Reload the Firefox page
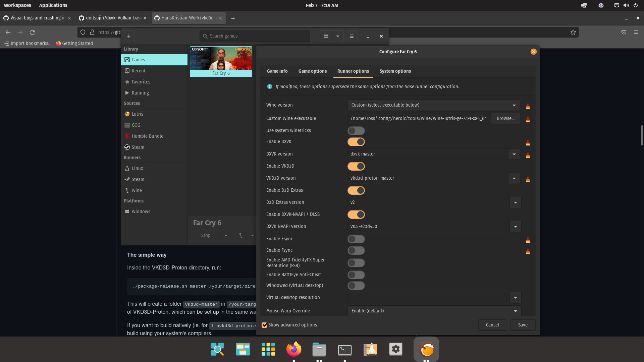644x362 pixels. click(32, 33)
